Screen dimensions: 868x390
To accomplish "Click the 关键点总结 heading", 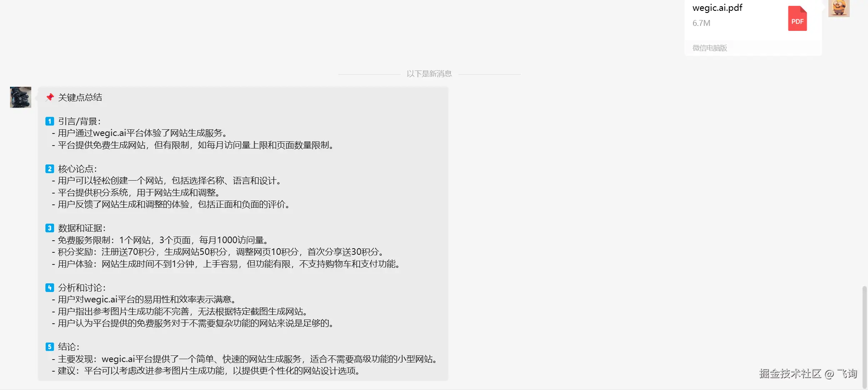I will click(80, 97).
